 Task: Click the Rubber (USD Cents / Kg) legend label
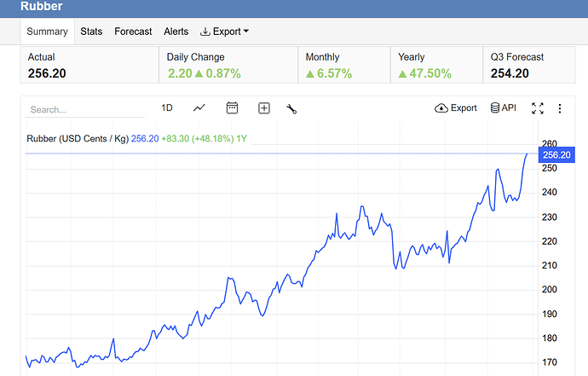[78, 139]
